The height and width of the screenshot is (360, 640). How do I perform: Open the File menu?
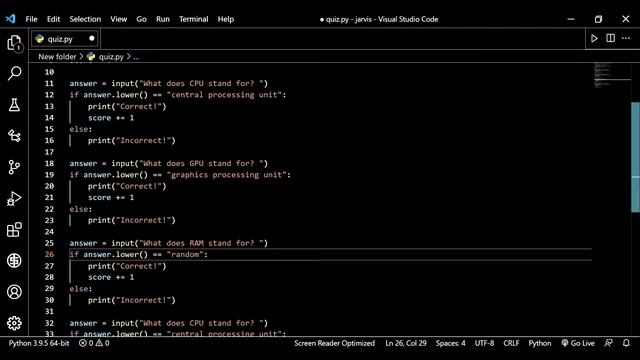tap(31, 19)
